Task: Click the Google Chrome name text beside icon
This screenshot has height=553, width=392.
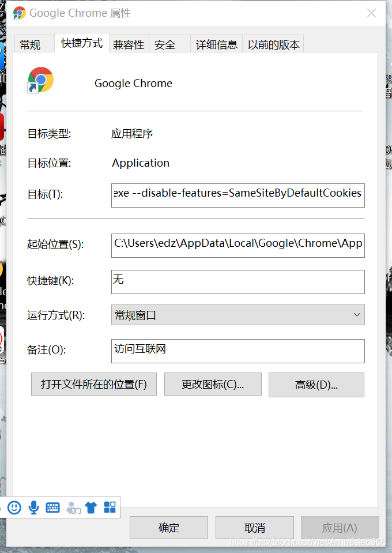Action: (x=133, y=83)
